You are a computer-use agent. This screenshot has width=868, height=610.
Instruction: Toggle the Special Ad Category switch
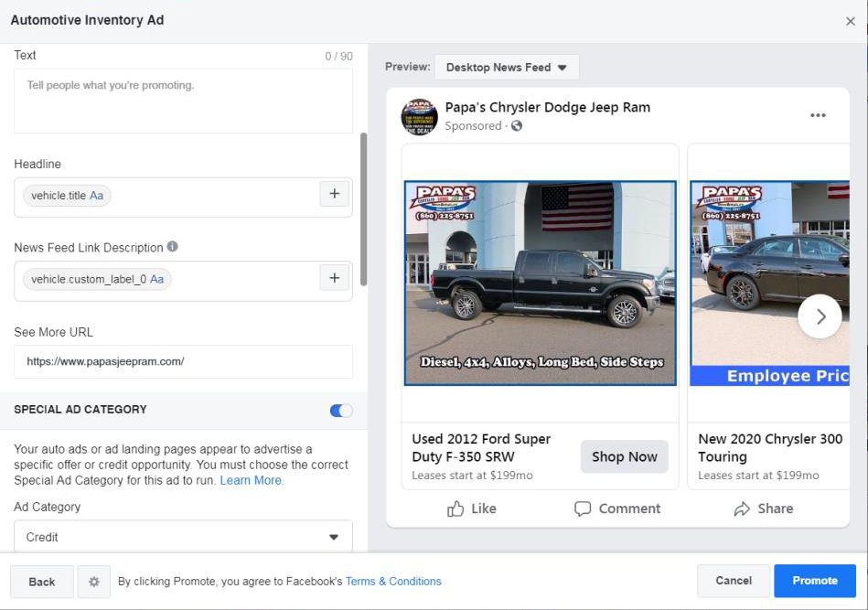point(341,410)
